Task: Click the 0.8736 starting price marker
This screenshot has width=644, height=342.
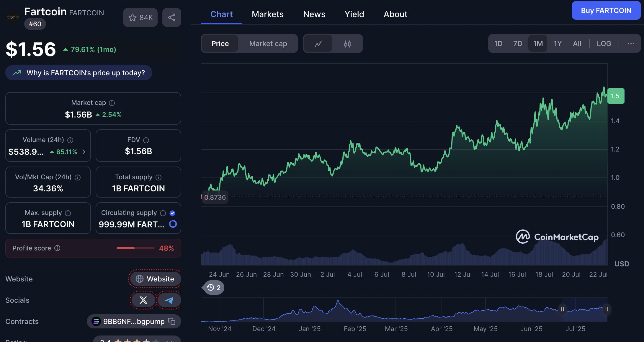Action: point(215,197)
